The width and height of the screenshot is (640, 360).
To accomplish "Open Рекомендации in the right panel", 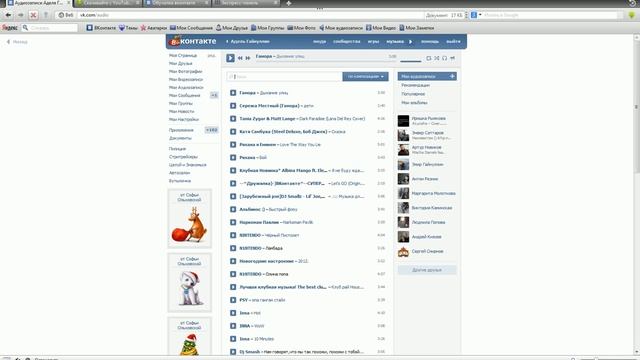I will (416, 85).
